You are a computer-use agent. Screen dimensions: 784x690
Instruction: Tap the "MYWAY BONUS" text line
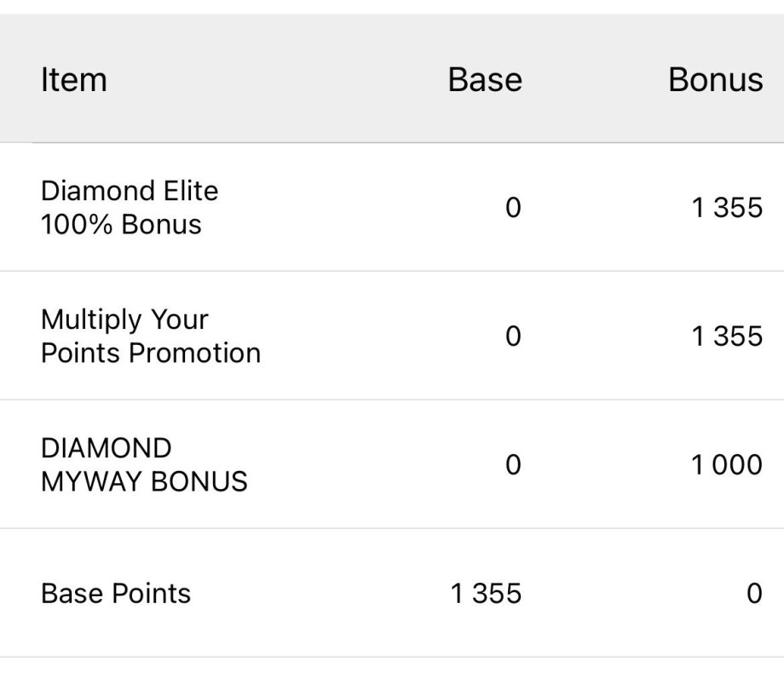(144, 481)
